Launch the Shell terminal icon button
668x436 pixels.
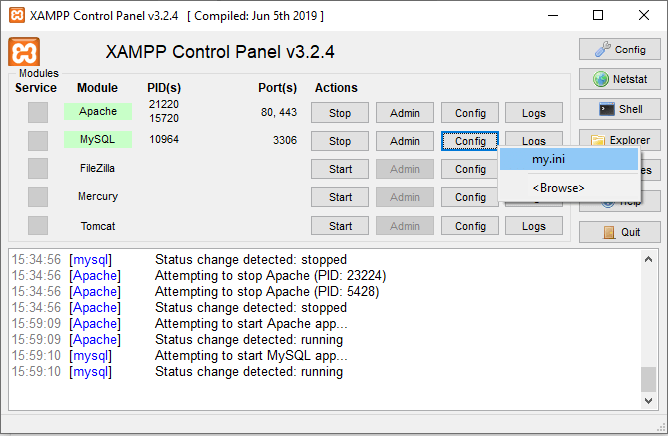pyautogui.click(x=619, y=109)
